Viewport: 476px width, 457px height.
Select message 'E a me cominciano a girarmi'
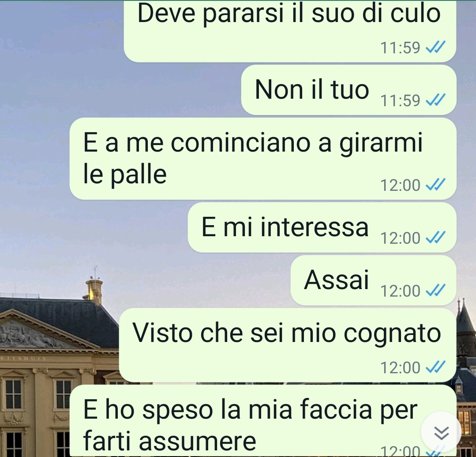click(263, 159)
